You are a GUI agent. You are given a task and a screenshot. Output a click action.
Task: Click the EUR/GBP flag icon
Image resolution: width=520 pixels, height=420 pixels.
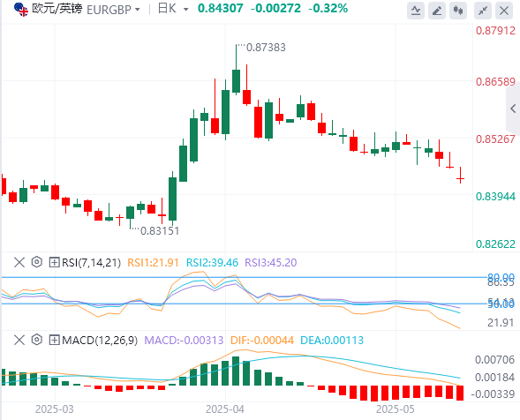point(21,10)
